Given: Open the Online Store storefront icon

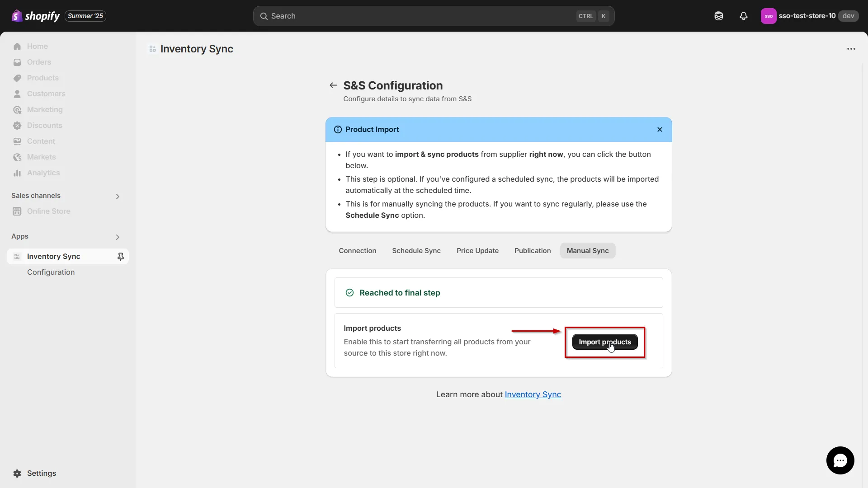Looking at the screenshot, I should coord(17,211).
